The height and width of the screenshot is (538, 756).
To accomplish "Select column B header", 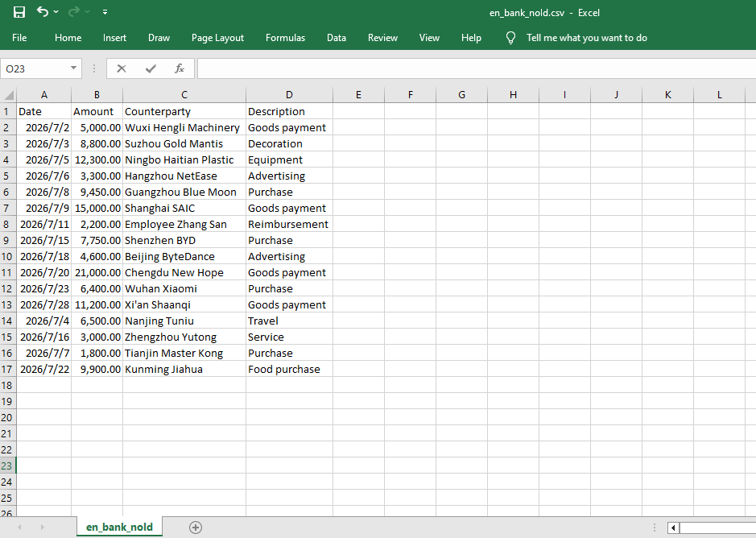I will tap(97, 94).
